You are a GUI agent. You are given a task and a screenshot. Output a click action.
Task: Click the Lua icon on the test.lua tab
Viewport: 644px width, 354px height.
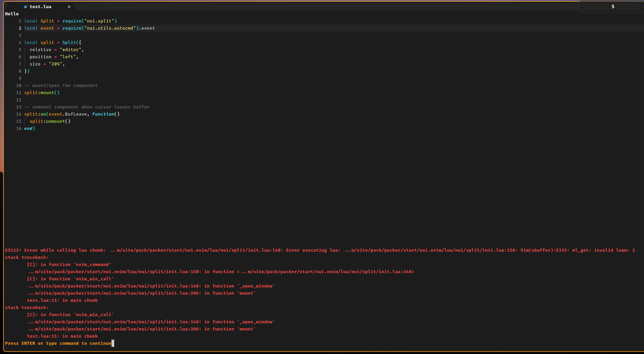[x=26, y=6]
